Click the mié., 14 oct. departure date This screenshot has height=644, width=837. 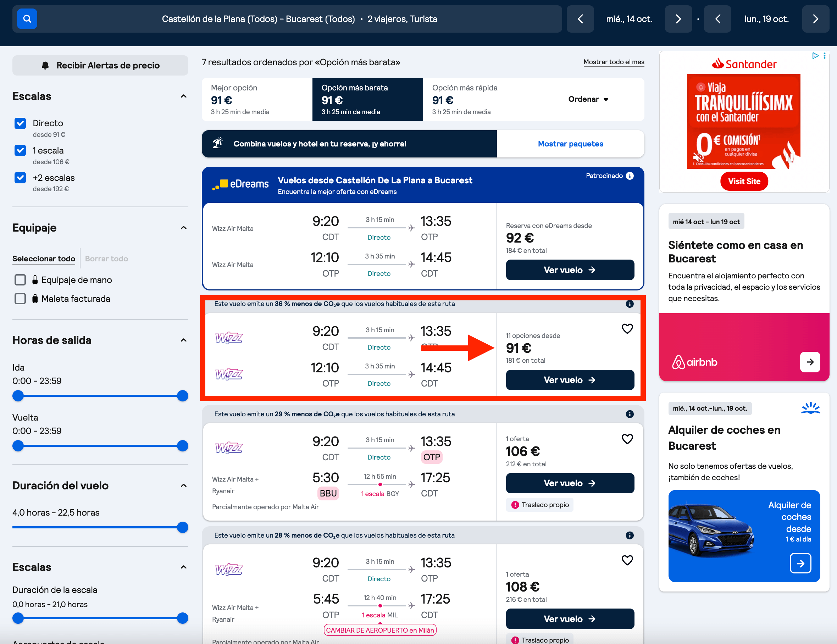[x=629, y=19]
